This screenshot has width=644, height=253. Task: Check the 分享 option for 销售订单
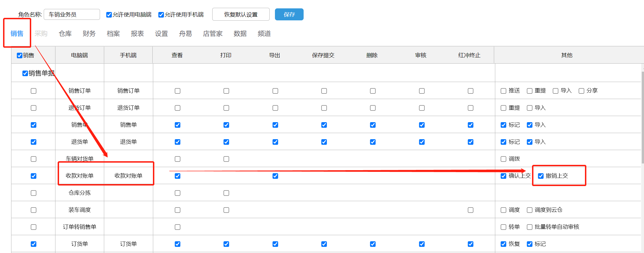coord(581,91)
